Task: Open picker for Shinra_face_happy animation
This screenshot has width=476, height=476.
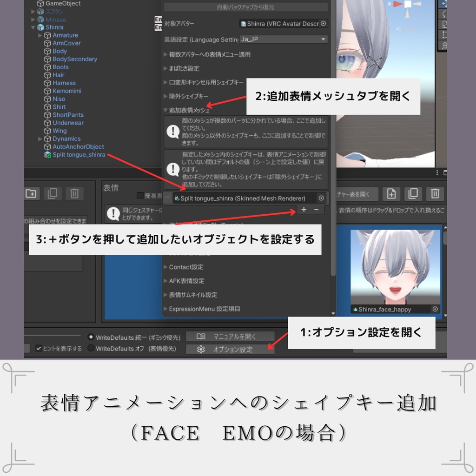Action: [x=435, y=309]
